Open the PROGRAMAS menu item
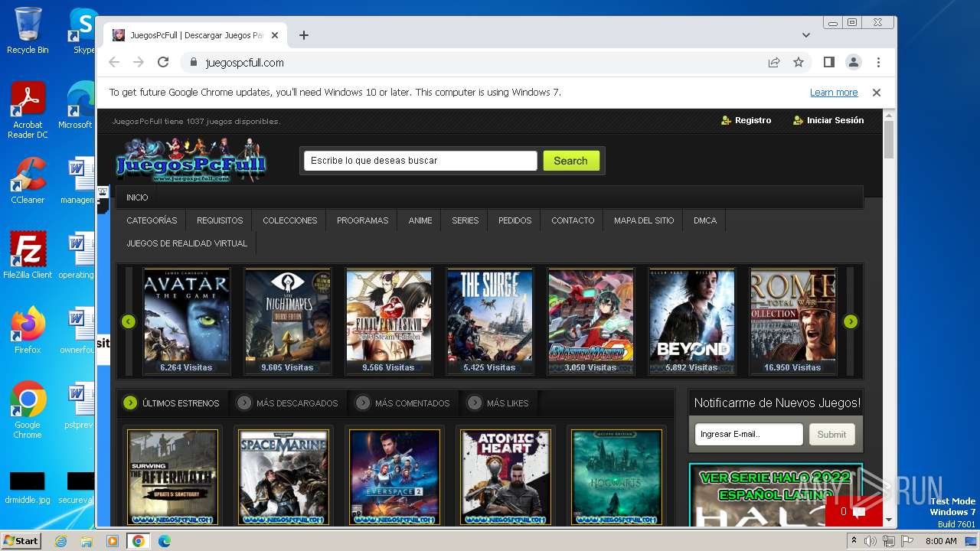980x551 pixels. tap(363, 220)
